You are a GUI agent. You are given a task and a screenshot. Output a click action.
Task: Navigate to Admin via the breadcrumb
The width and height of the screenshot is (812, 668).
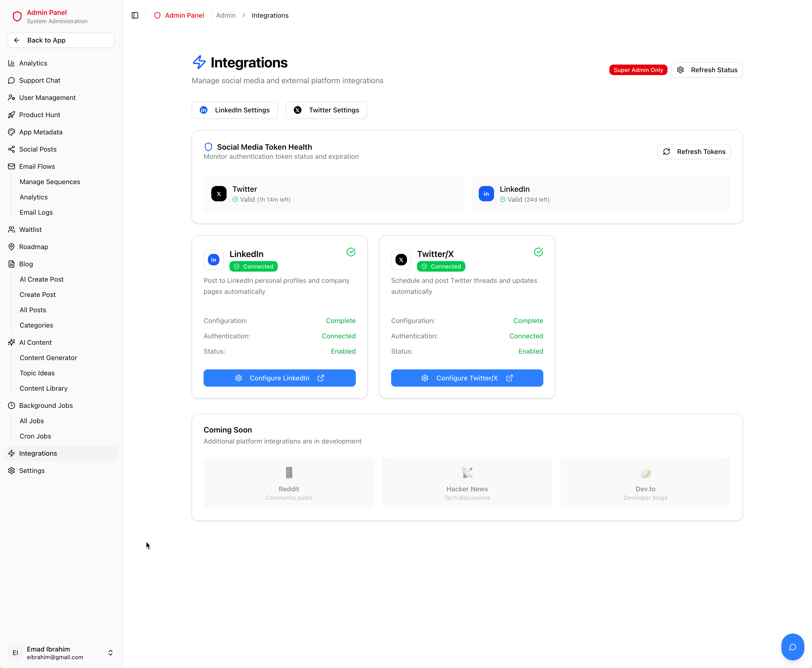226,15
